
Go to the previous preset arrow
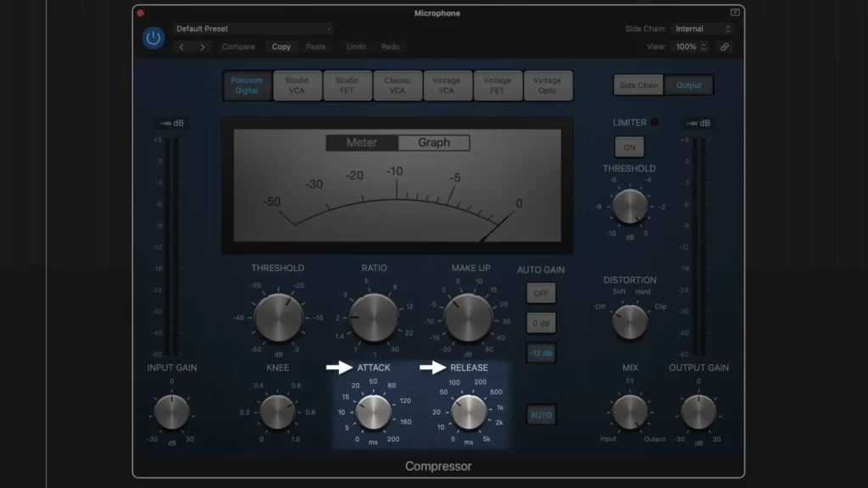click(181, 47)
